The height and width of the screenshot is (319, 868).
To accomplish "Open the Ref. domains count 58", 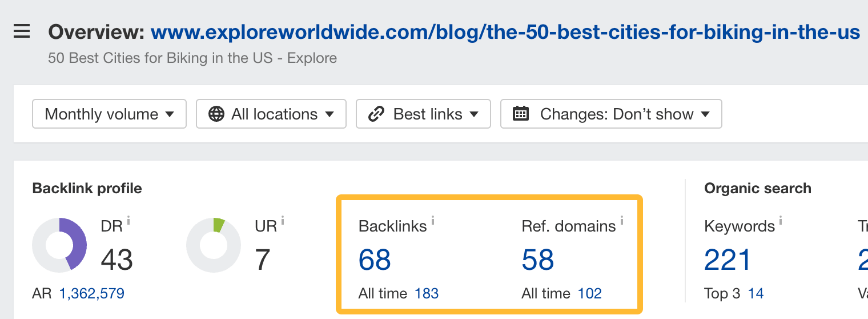I will (x=538, y=260).
